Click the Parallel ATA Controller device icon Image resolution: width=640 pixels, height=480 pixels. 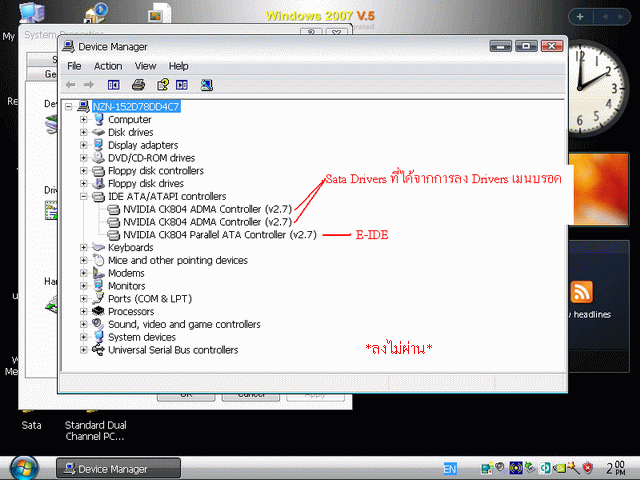coord(113,235)
